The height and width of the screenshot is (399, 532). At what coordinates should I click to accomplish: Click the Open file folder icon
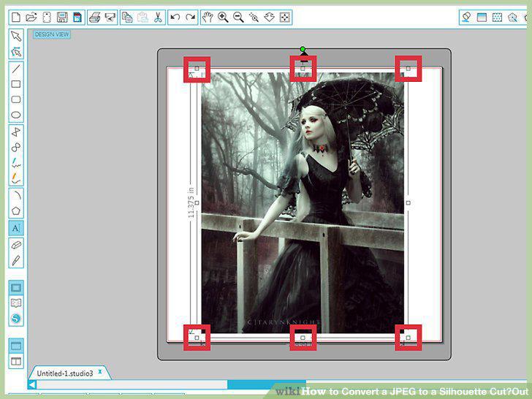31,18
